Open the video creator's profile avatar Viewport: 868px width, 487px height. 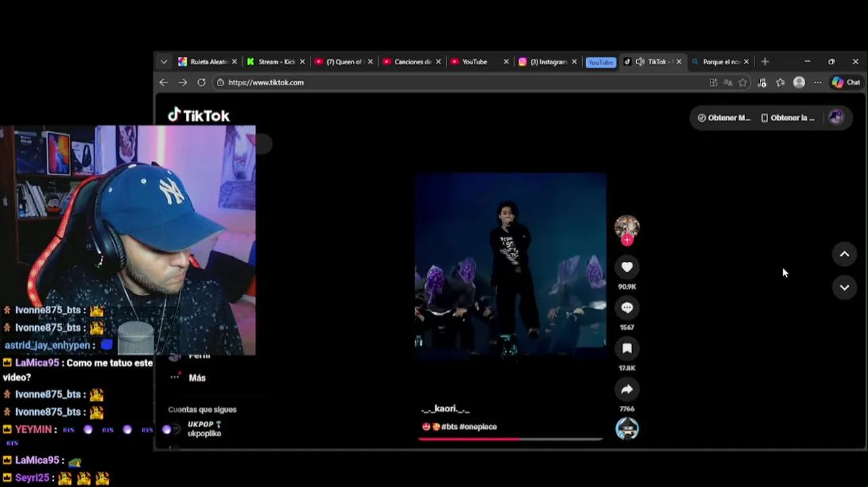pos(627,227)
